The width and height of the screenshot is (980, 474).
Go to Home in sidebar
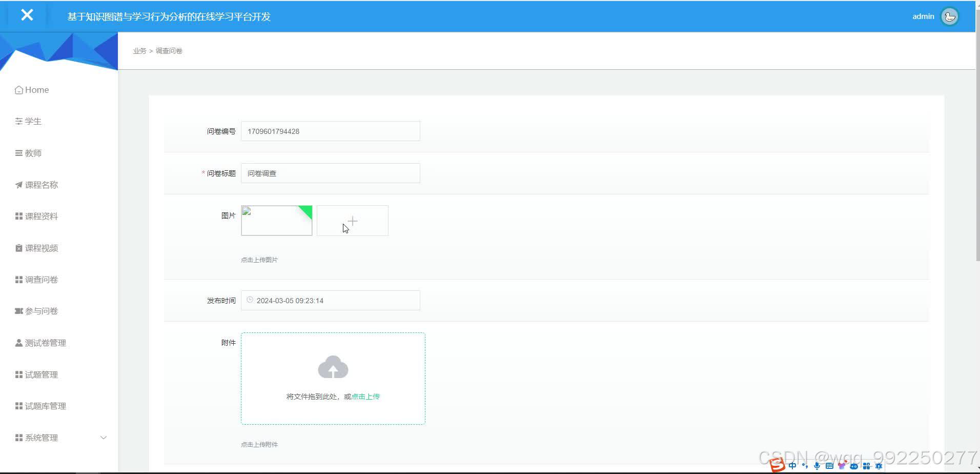(32, 90)
